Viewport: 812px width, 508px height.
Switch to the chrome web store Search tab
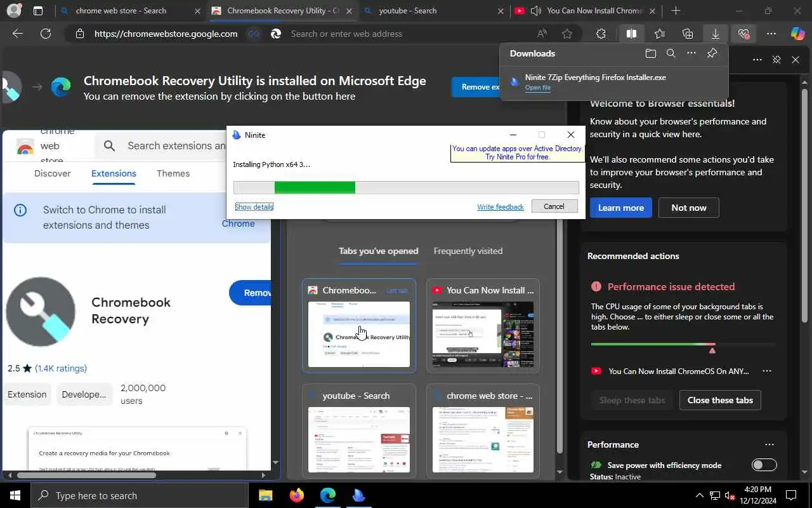[x=129, y=11]
